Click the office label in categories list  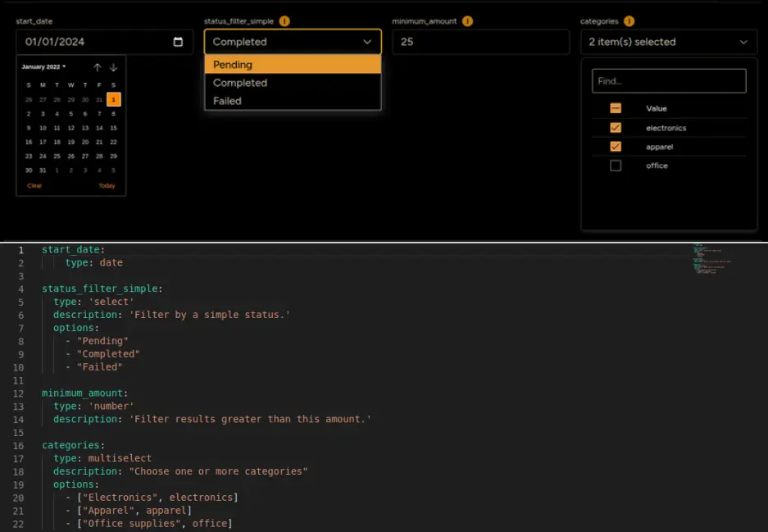tap(657, 166)
